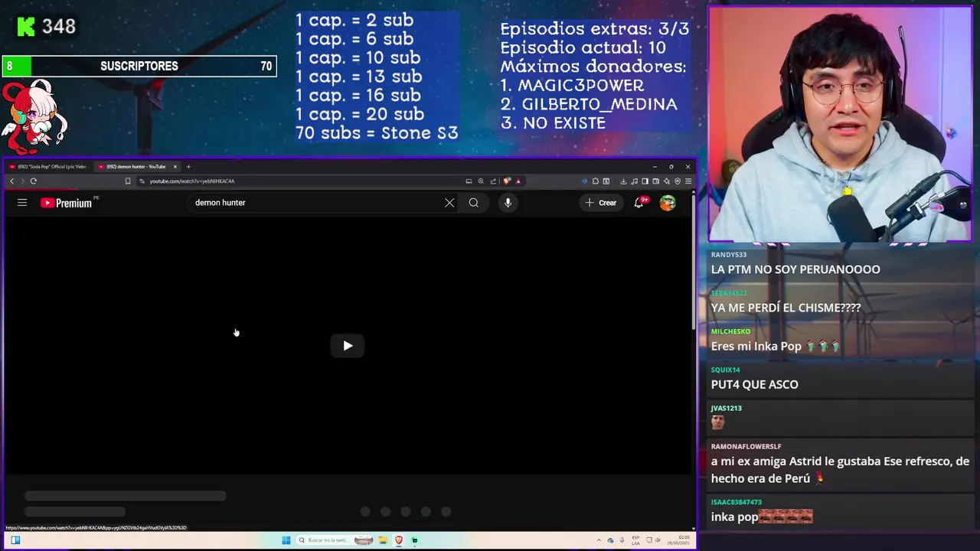Open YouTube notifications bell
The height and width of the screenshot is (551, 980).
pos(640,202)
